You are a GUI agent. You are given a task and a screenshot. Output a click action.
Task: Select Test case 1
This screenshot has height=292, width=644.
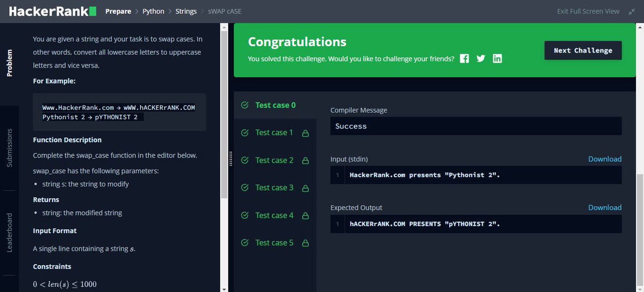click(x=274, y=132)
